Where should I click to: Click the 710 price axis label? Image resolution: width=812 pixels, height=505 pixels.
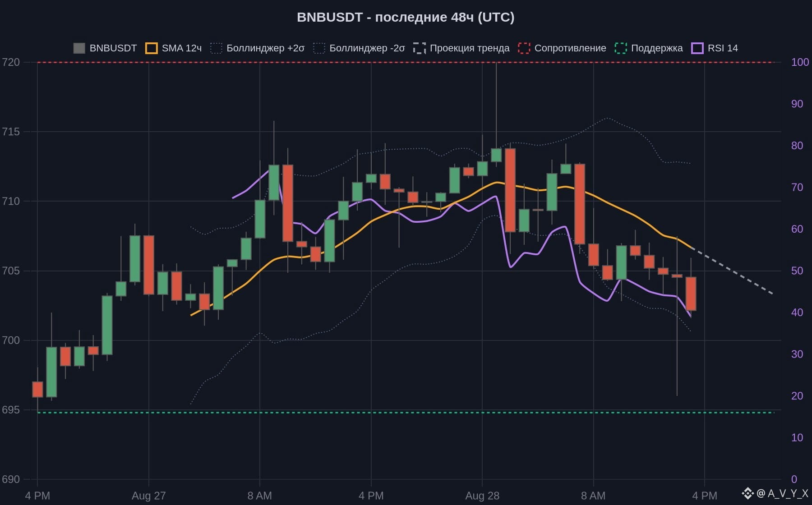coord(11,201)
